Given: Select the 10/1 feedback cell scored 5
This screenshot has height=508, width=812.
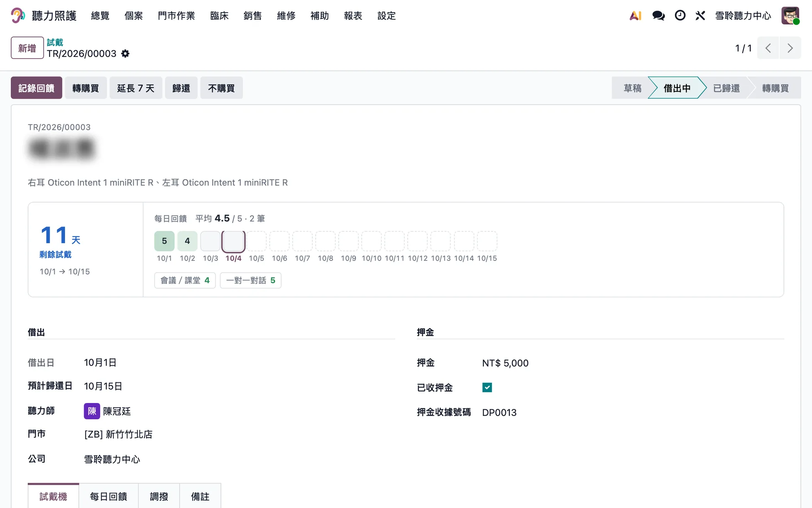Looking at the screenshot, I should (x=164, y=241).
